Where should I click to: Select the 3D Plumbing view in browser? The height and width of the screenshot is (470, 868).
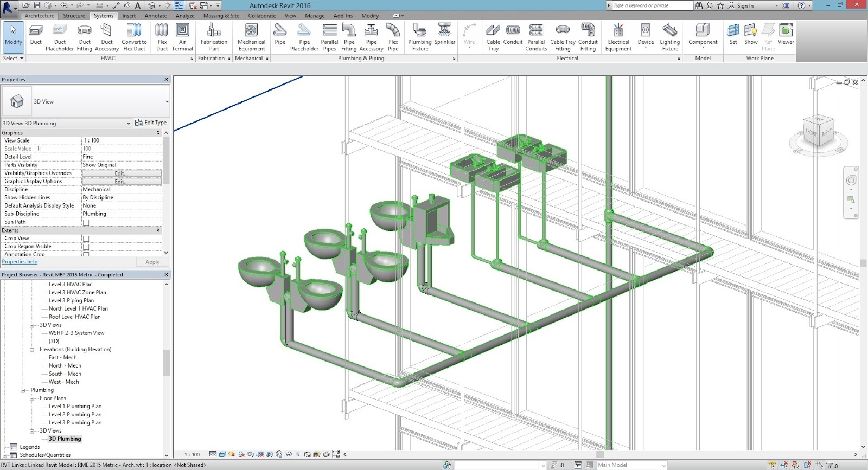tap(65, 439)
